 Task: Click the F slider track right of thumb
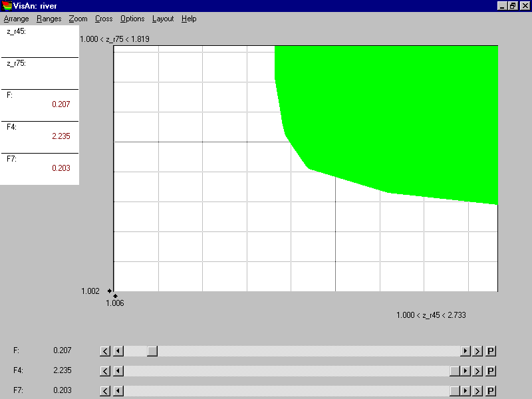coord(309,351)
